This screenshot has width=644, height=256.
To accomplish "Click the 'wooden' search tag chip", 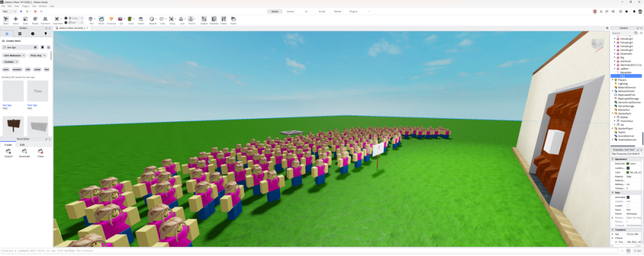I will click(17, 70).
